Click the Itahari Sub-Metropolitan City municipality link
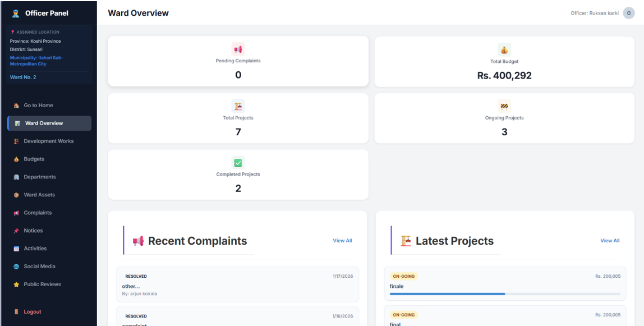The image size is (644, 326). pos(36,61)
